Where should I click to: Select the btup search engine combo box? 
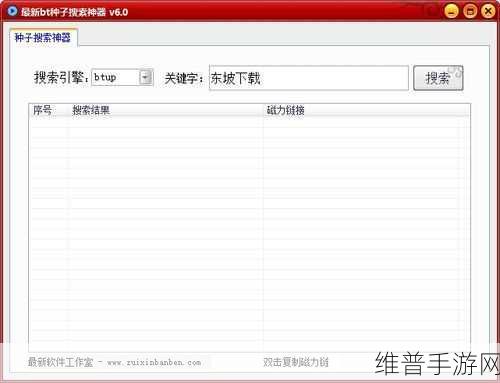pyautogui.click(x=122, y=77)
